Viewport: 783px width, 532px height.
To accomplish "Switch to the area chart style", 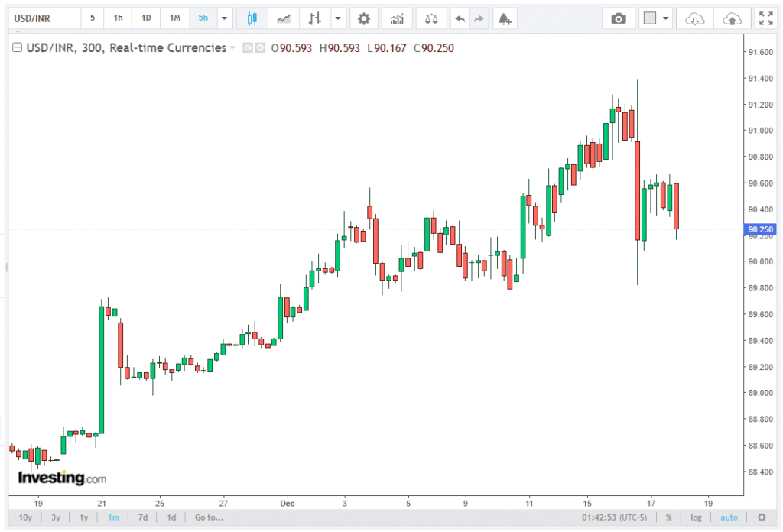I will click(283, 18).
